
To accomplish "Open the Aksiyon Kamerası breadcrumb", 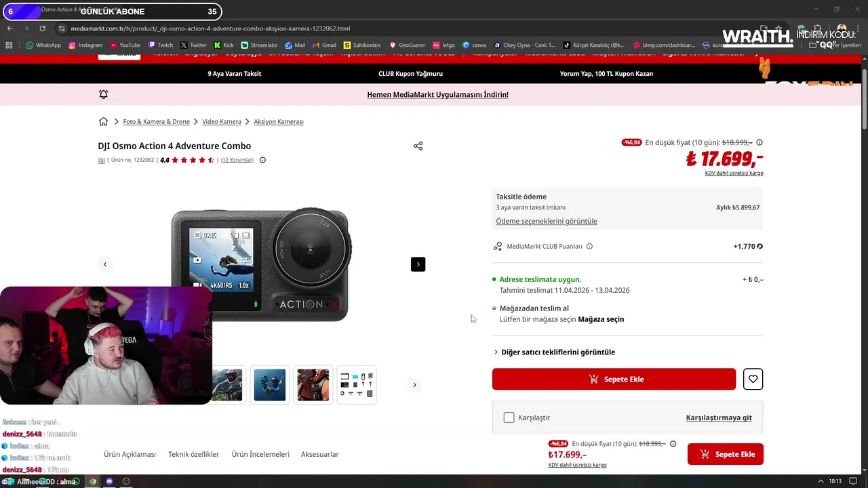I will [x=279, y=121].
